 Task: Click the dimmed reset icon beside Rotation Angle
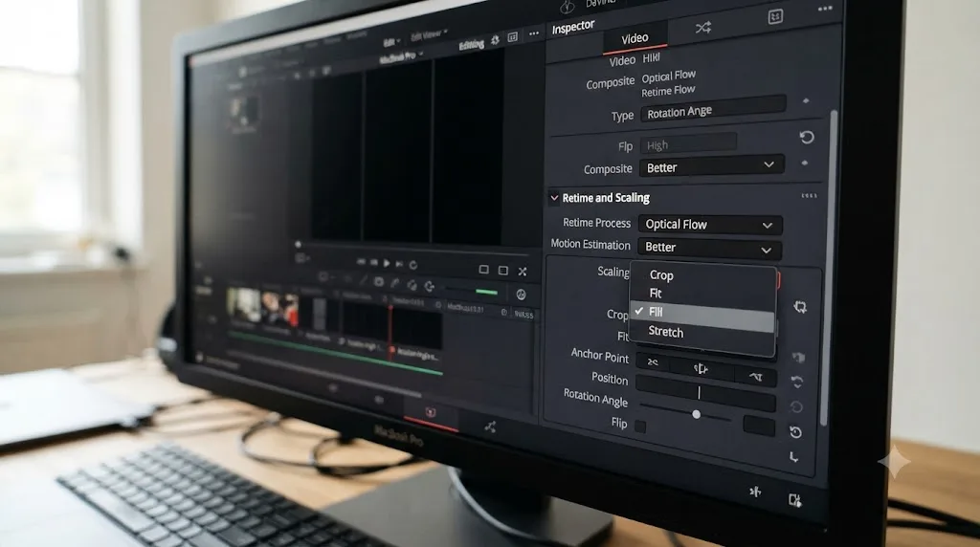[x=795, y=407]
